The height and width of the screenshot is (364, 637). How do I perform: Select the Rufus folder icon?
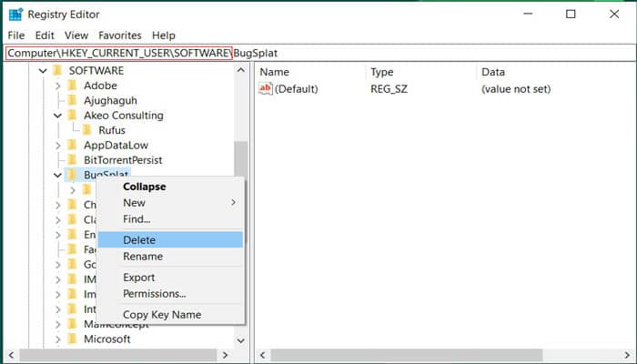click(x=88, y=130)
